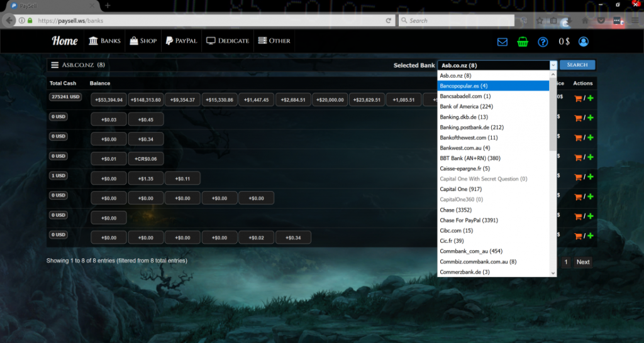Go to the PayPal navigation item

pos(182,41)
